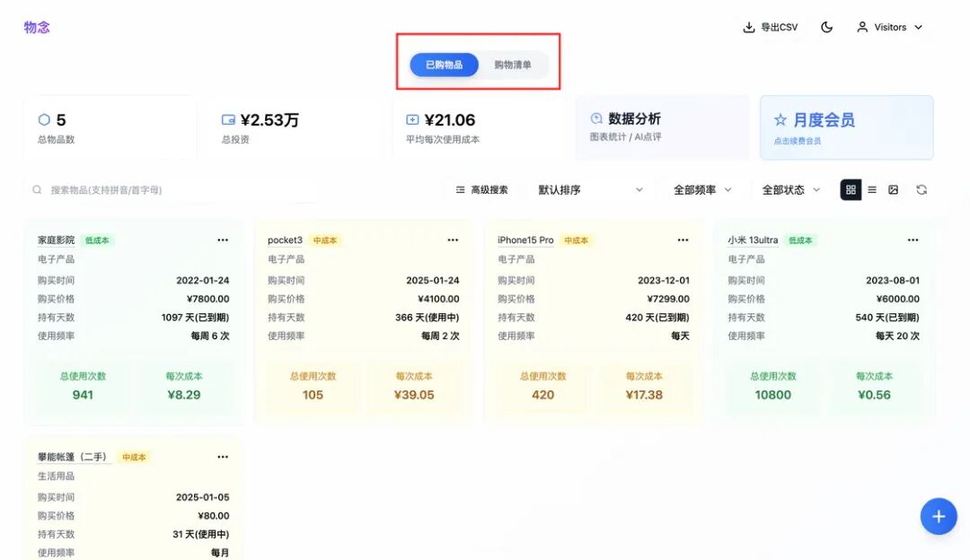Switch to image gallery view
This screenshot has width=970, height=560.
click(894, 189)
